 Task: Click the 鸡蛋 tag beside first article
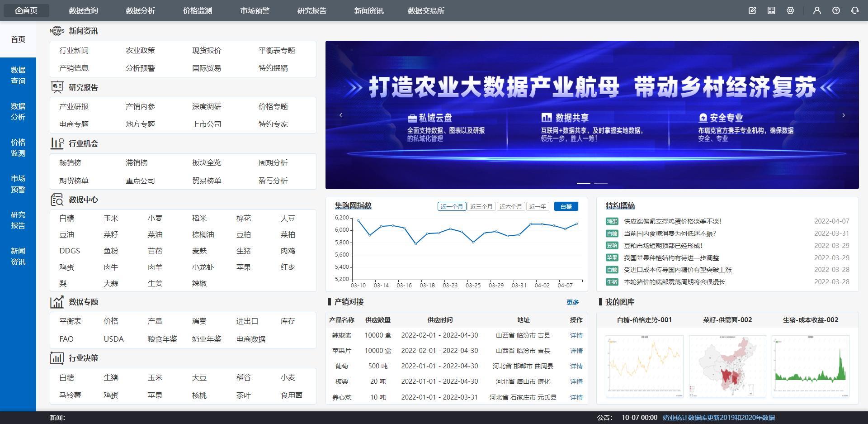(612, 221)
